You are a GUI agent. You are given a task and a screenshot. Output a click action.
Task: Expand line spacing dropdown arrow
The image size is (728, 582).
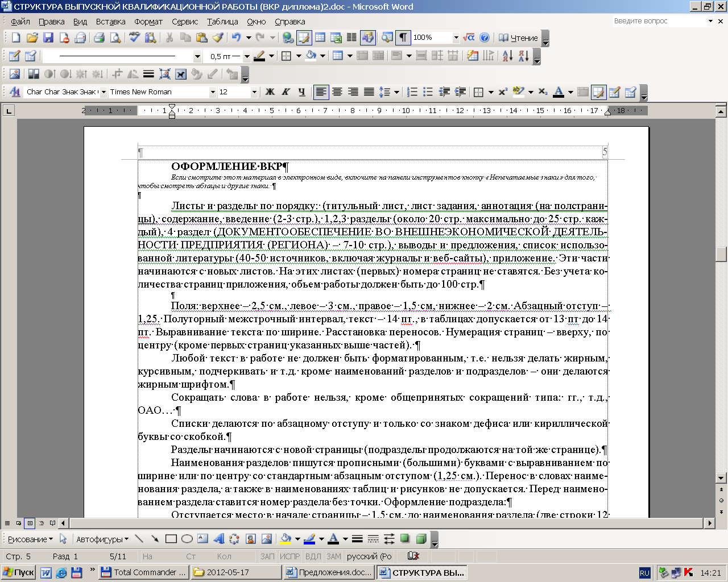tap(396, 92)
